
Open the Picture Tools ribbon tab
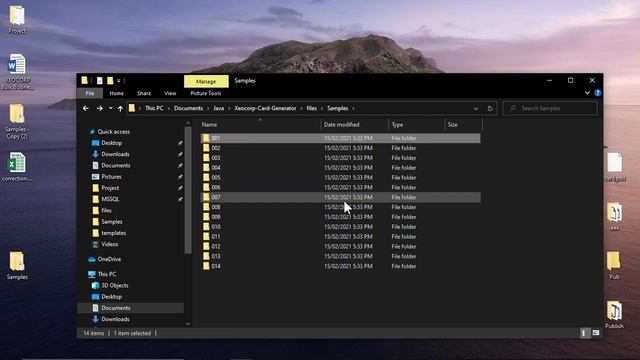click(x=206, y=93)
